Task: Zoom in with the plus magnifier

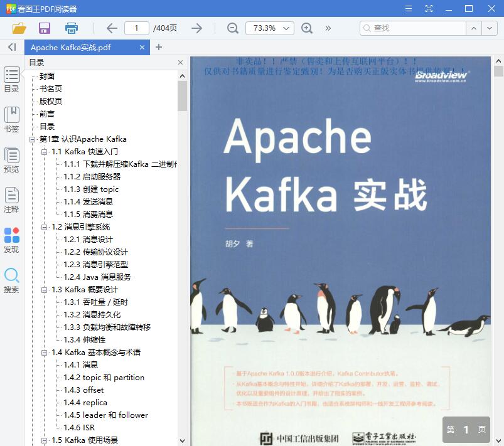Action: 307,28
